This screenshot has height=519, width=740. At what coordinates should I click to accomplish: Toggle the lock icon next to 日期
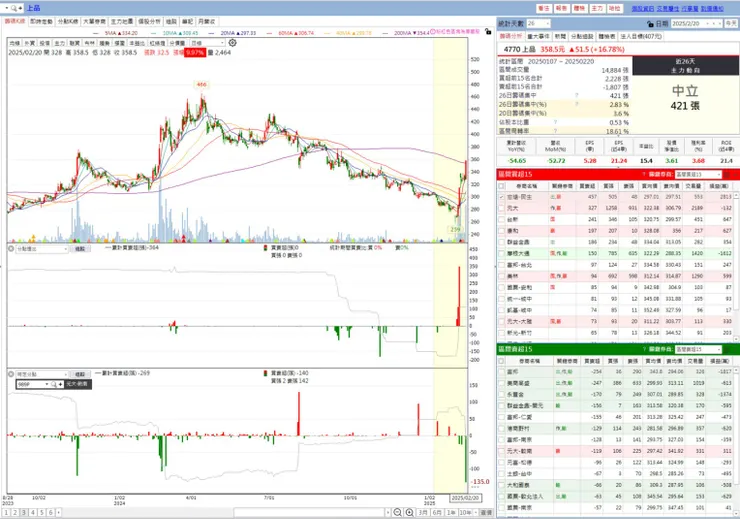coord(650,24)
